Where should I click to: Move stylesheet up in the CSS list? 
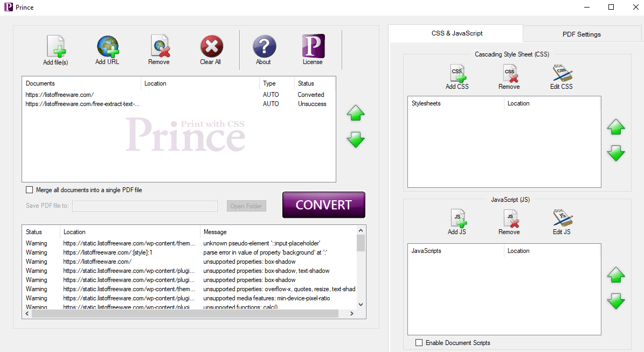pyautogui.click(x=616, y=127)
